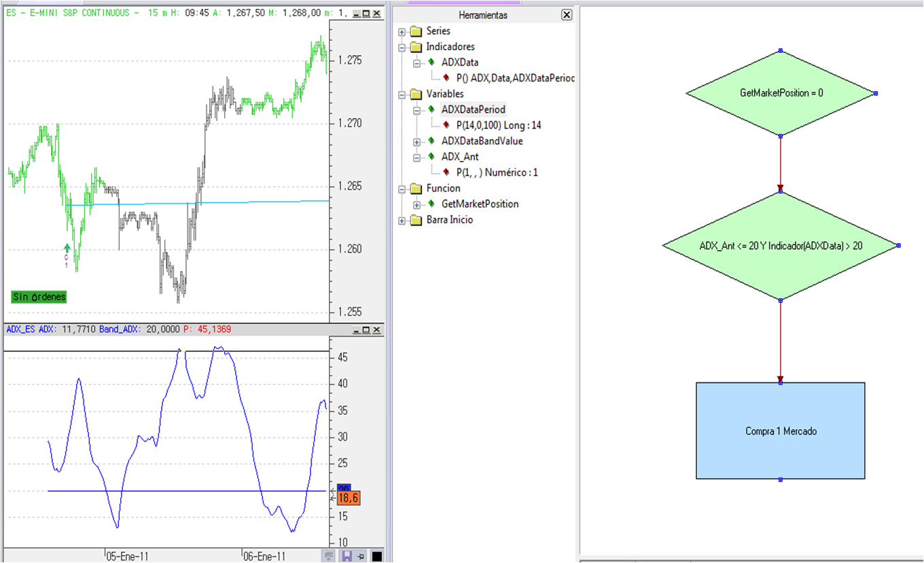Click the blue 20 band marker on the ADX axis
The image size is (924, 563).
[343, 488]
